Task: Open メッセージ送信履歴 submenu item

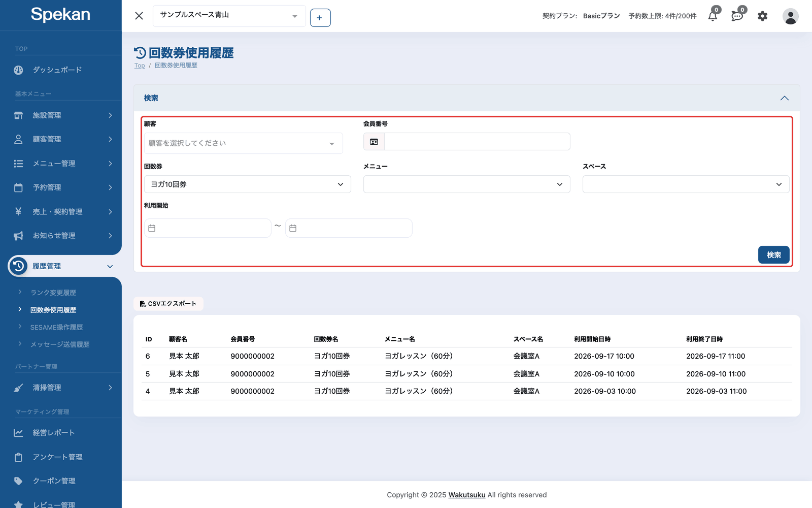Action: point(60,344)
